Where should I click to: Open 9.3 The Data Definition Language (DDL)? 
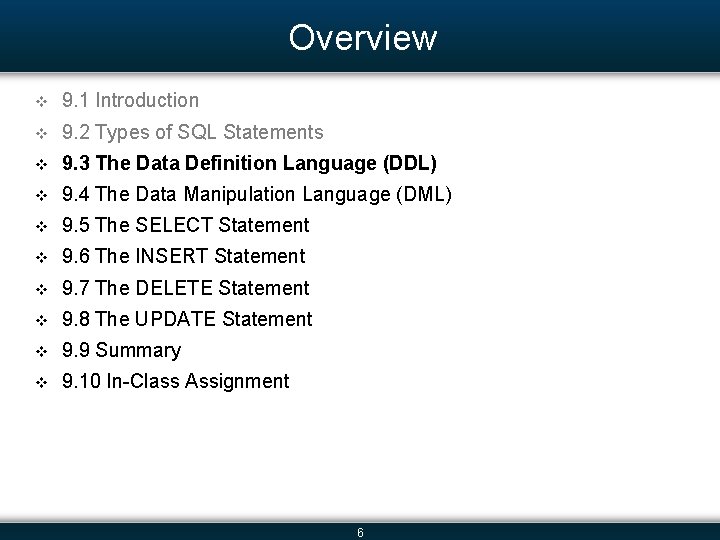coord(249,163)
